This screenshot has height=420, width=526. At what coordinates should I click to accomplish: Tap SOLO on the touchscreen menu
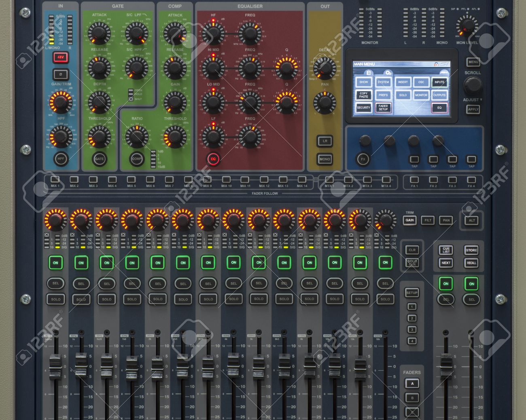[x=403, y=95]
